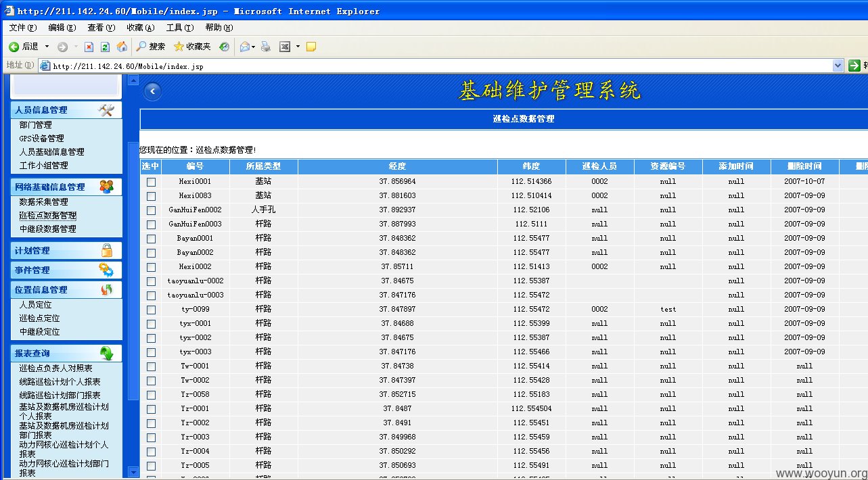
Task: Expand the 事件管理 section
Action: pos(66,270)
